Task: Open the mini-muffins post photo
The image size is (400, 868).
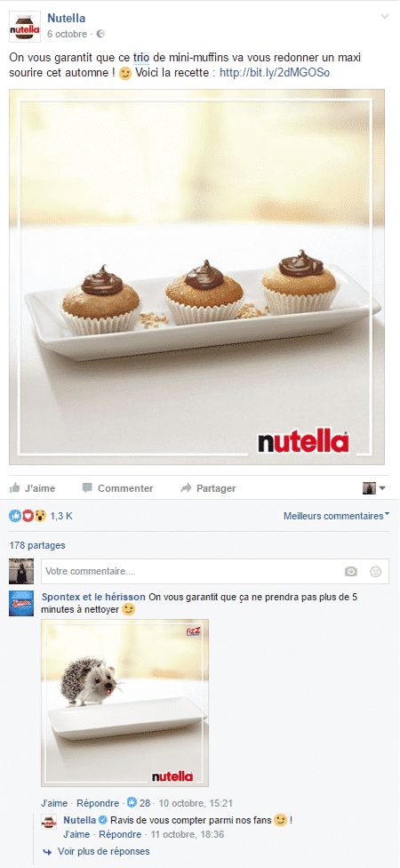Action: 197,277
